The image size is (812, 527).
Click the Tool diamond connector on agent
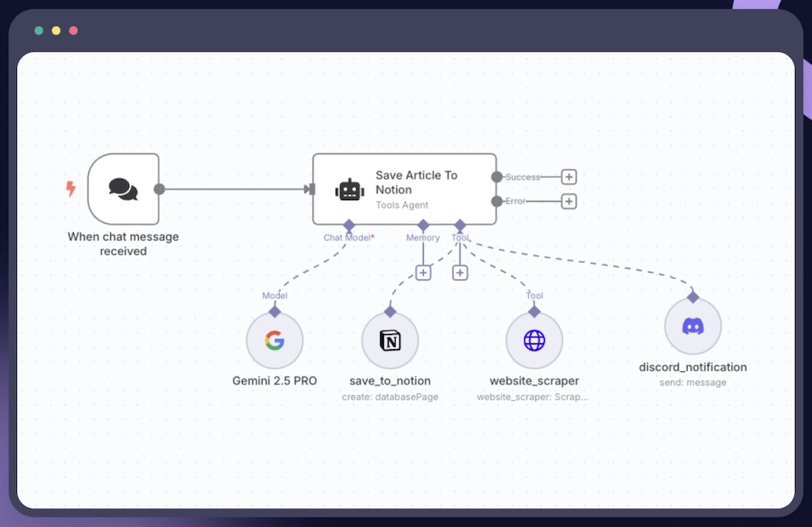[x=460, y=224]
